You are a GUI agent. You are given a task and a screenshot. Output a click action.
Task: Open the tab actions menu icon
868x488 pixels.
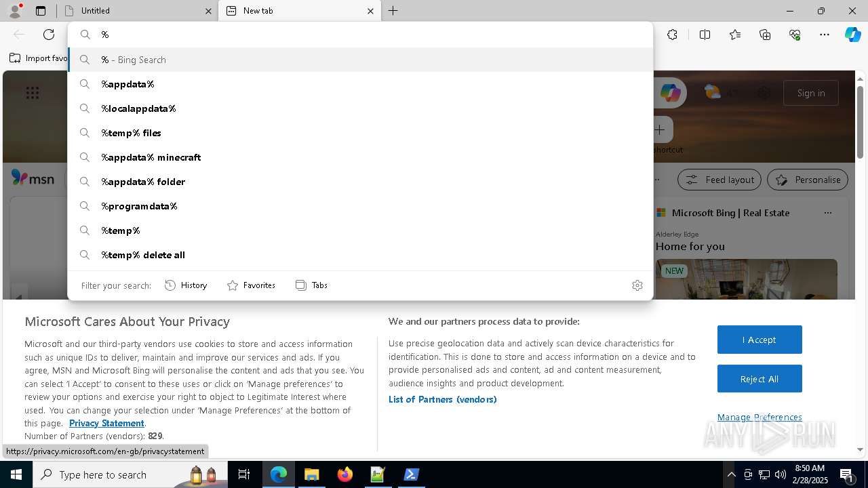[x=41, y=11]
